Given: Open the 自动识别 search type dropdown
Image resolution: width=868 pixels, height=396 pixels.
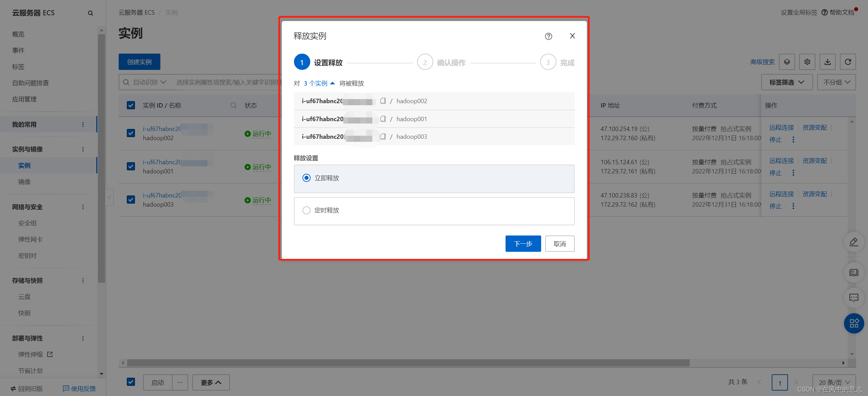Looking at the screenshot, I should click(x=150, y=82).
